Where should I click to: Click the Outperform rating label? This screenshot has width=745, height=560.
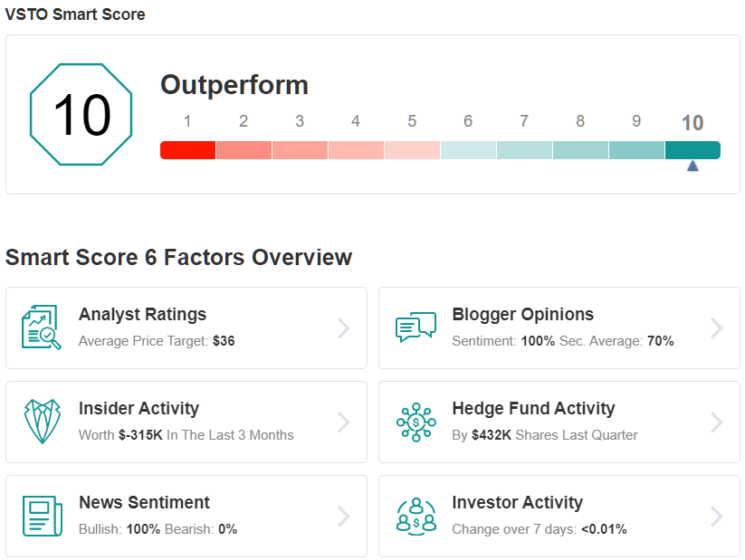pos(234,86)
